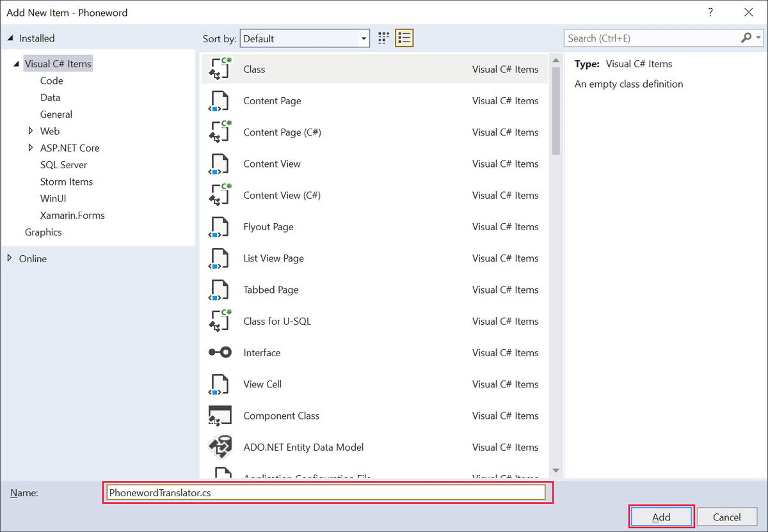Collapse the Visual C# Items node

(16, 64)
